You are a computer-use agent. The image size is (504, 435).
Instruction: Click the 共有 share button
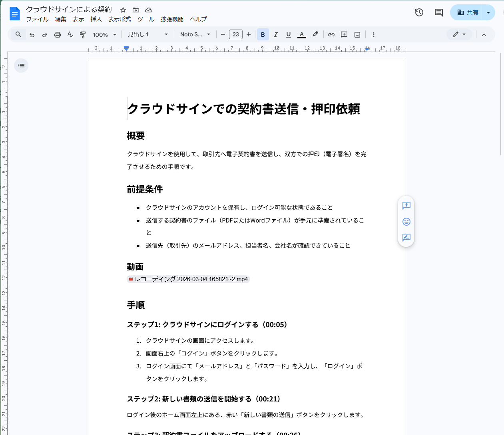pyautogui.click(x=466, y=12)
